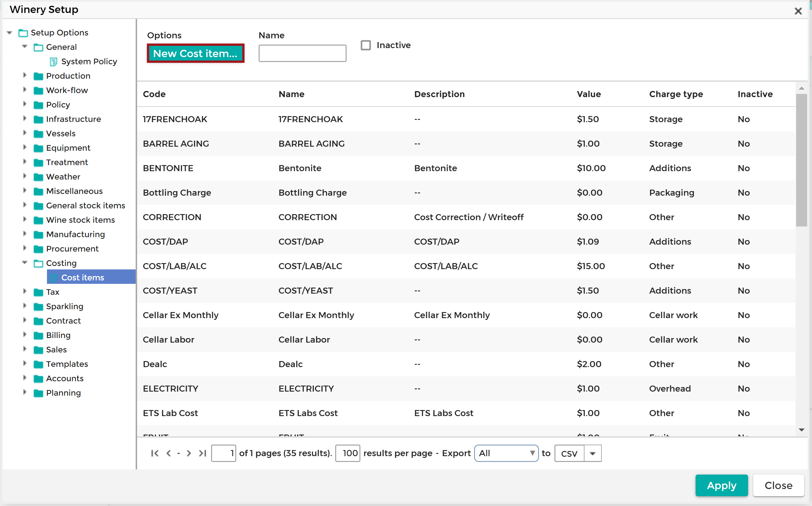Click the System Policy document icon

point(54,62)
